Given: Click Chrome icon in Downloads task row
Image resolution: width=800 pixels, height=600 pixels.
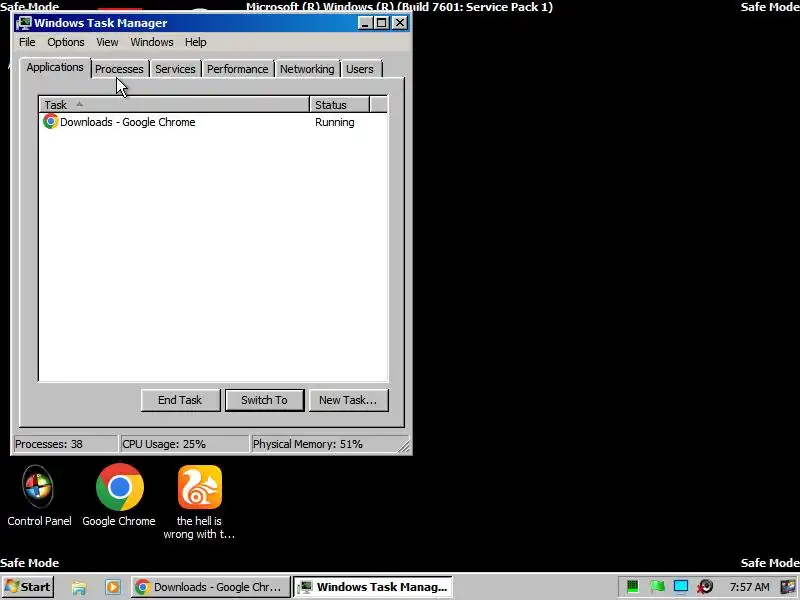Looking at the screenshot, I should point(50,121).
